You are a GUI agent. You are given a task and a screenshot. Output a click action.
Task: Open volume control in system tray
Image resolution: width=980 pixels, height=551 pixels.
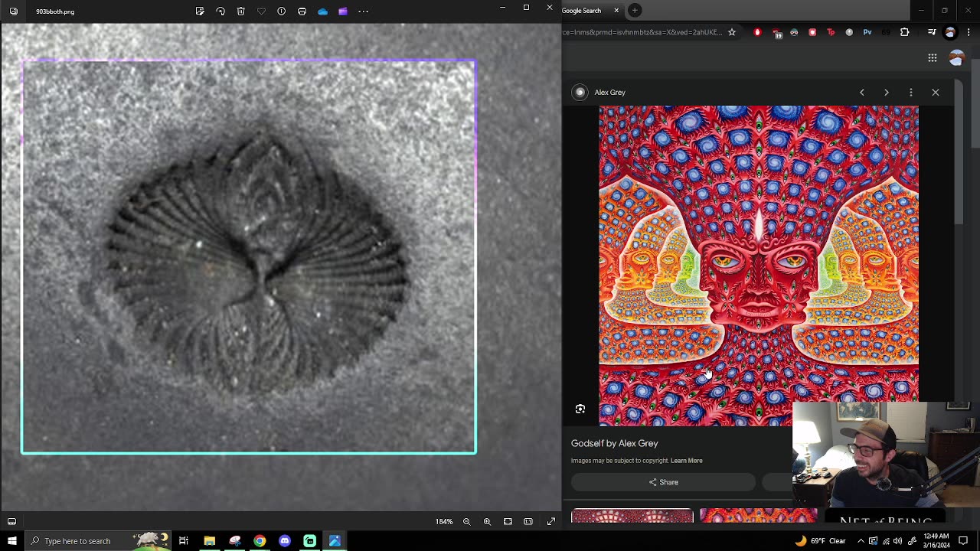point(899,541)
